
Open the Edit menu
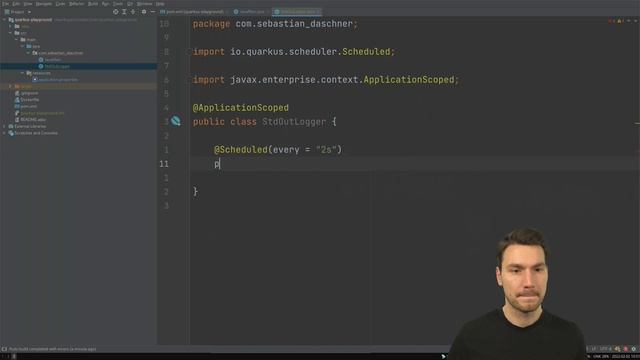coord(16,4)
